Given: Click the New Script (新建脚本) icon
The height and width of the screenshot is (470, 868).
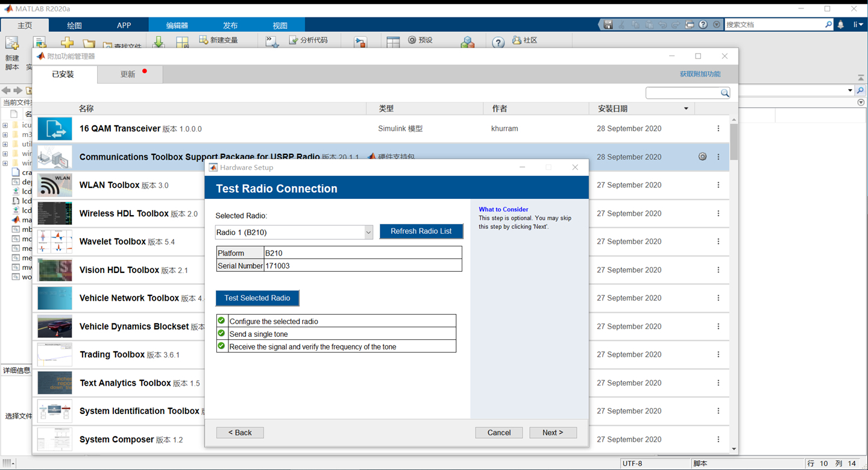Looking at the screenshot, I should coord(12,43).
